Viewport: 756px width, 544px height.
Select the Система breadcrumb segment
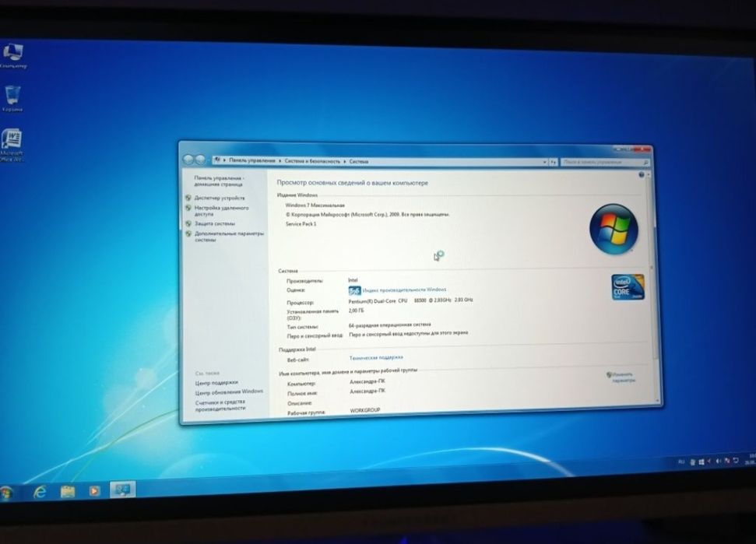(x=359, y=161)
